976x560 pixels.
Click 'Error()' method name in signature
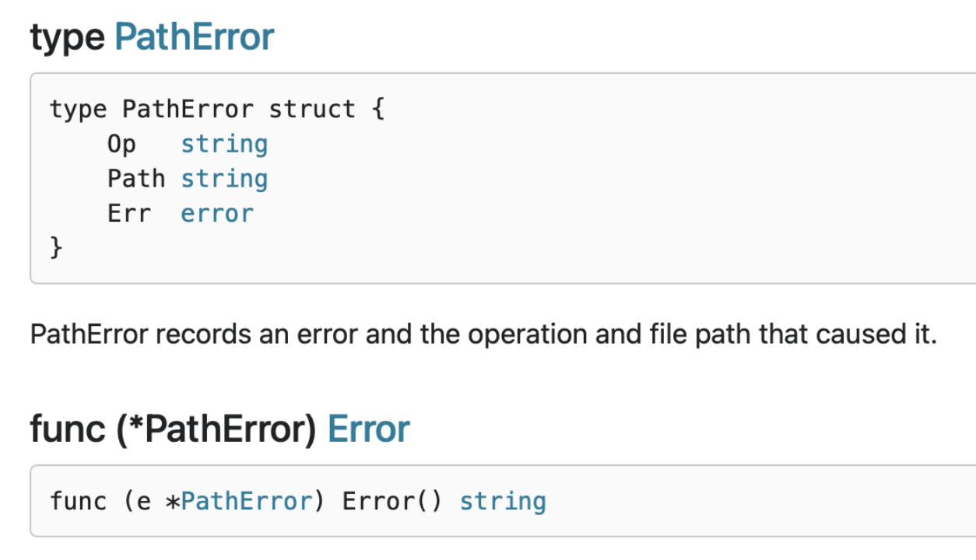tap(391, 501)
